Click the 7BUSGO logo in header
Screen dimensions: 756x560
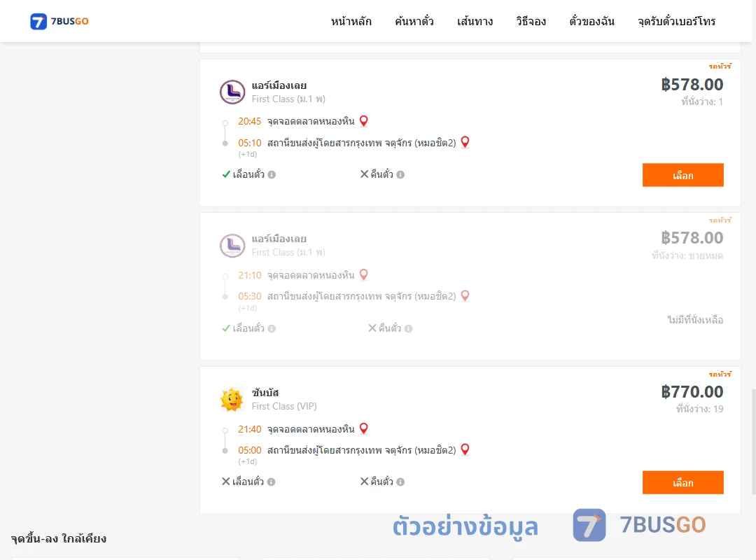59,21
